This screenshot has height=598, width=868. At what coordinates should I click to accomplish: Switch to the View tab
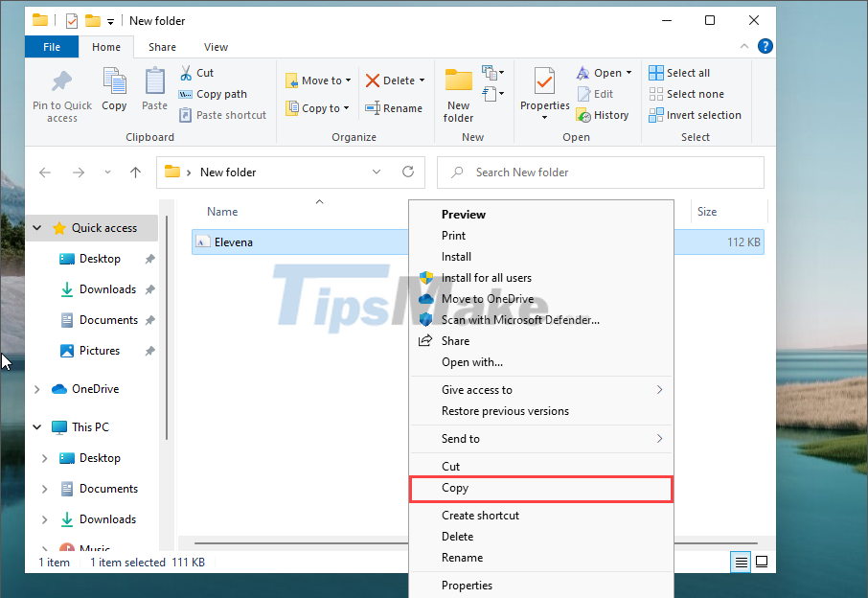[x=216, y=46]
